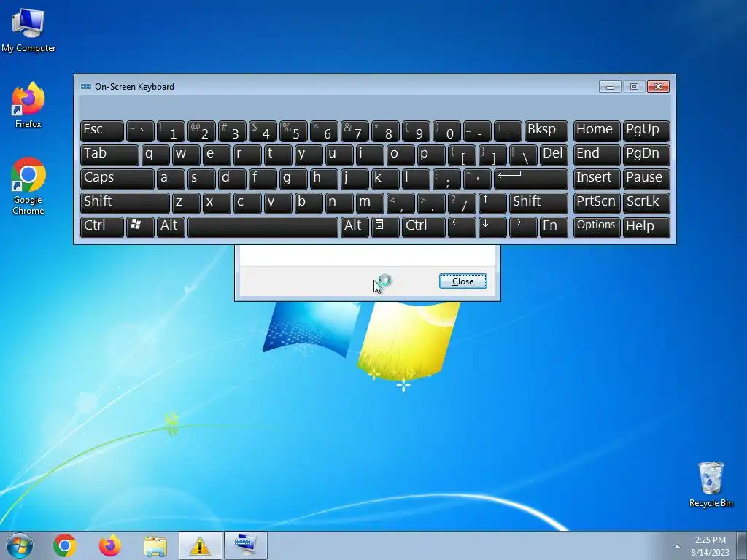
Task: Toggle the right Alt key
Action: pos(355,227)
